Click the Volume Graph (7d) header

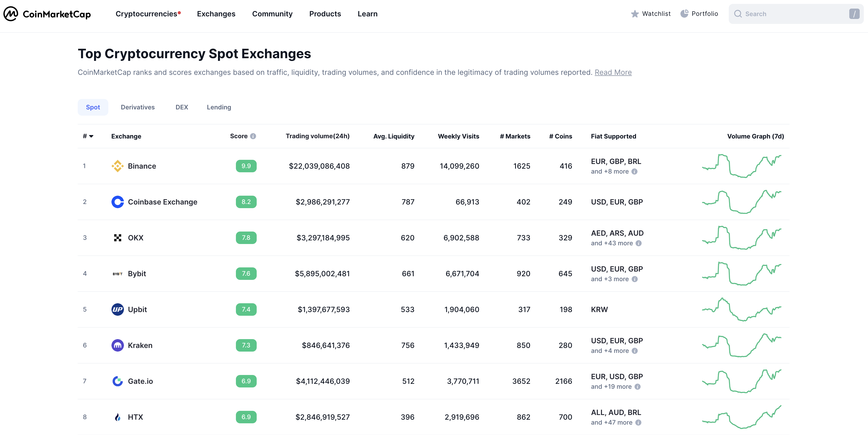point(756,136)
